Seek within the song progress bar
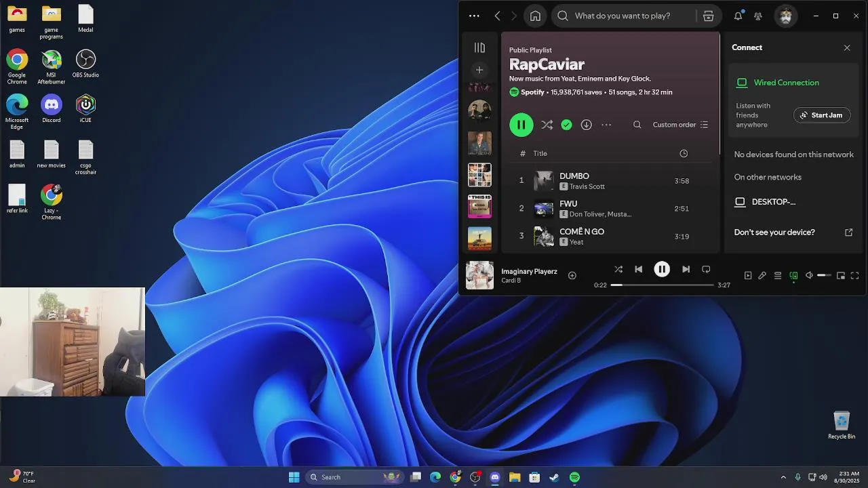The image size is (868, 488). [662, 285]
